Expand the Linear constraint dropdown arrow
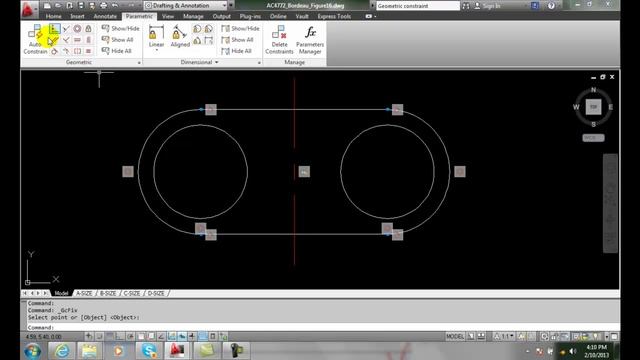The width and height of the screenshot is (640, 360). pyautogui.click(x=156, y=50)
